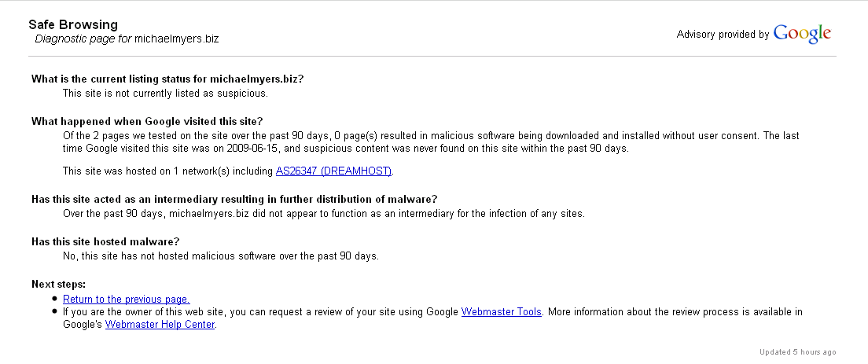Screen dimensions: 868x364
Task: Click the Safe Browsing heading
Action: tap(73, 25)
